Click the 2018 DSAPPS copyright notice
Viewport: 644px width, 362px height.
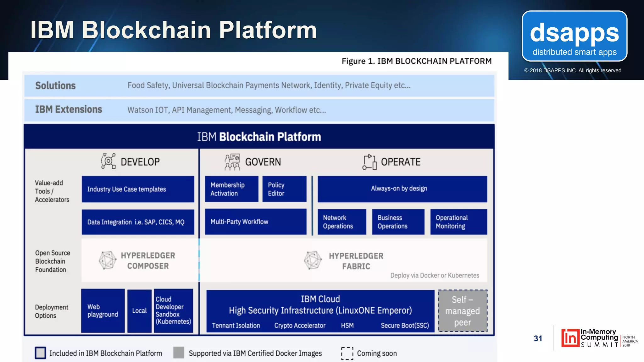coord(573,70)
